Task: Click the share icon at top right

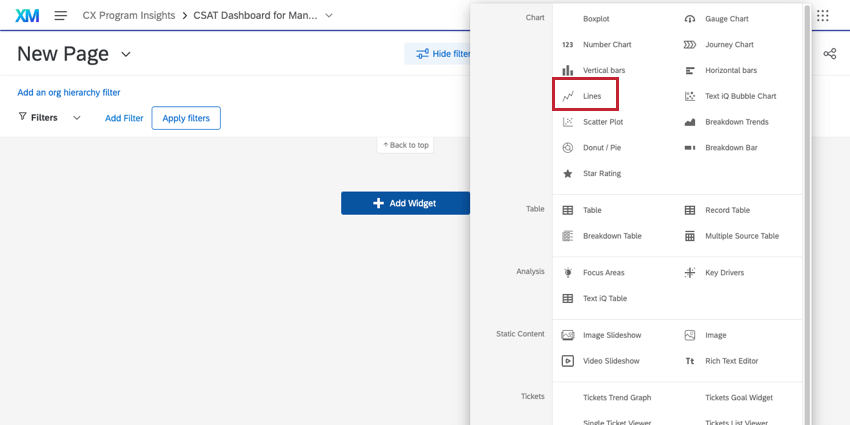Action: (830, 54)
